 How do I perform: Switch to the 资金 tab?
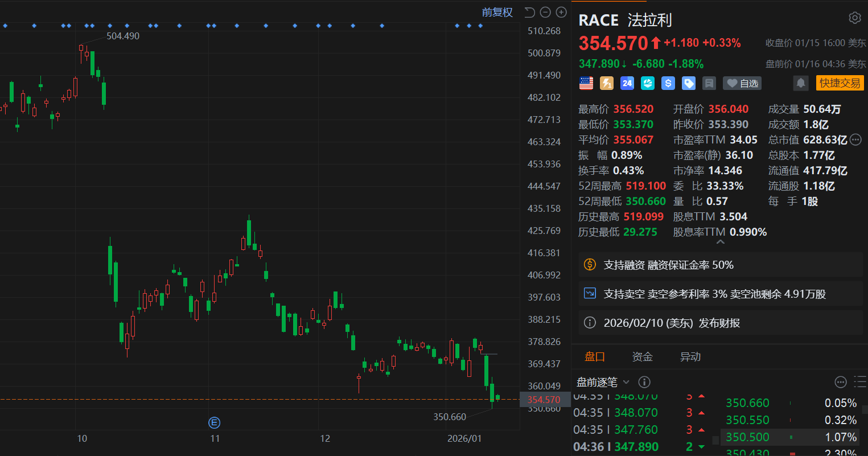click(x=642, y=357)
